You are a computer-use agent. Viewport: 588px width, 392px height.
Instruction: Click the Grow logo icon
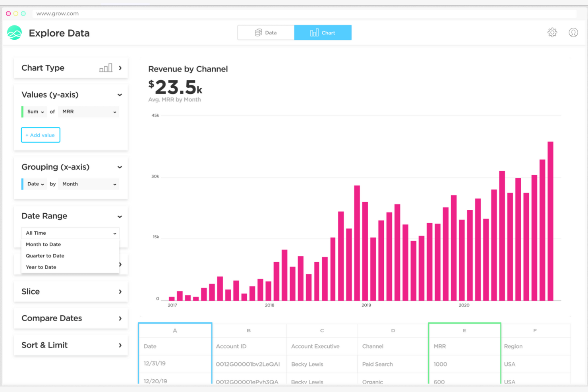(14, 33)
